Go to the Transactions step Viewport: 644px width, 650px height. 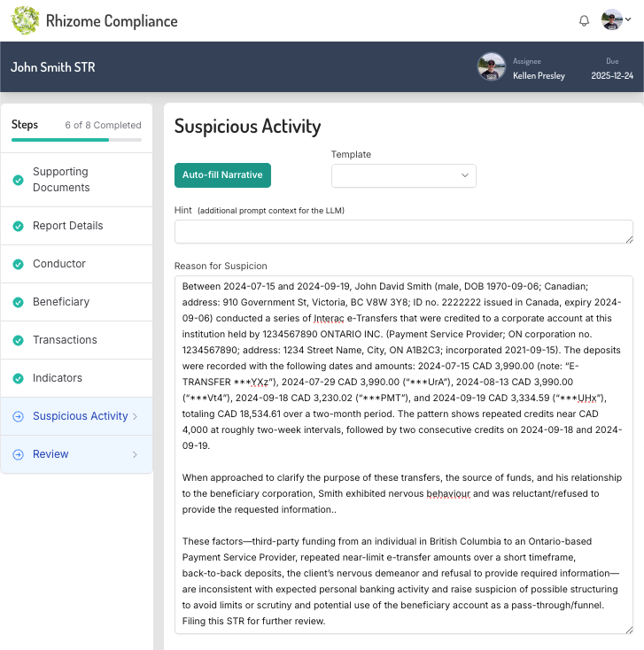click(65, 340)
